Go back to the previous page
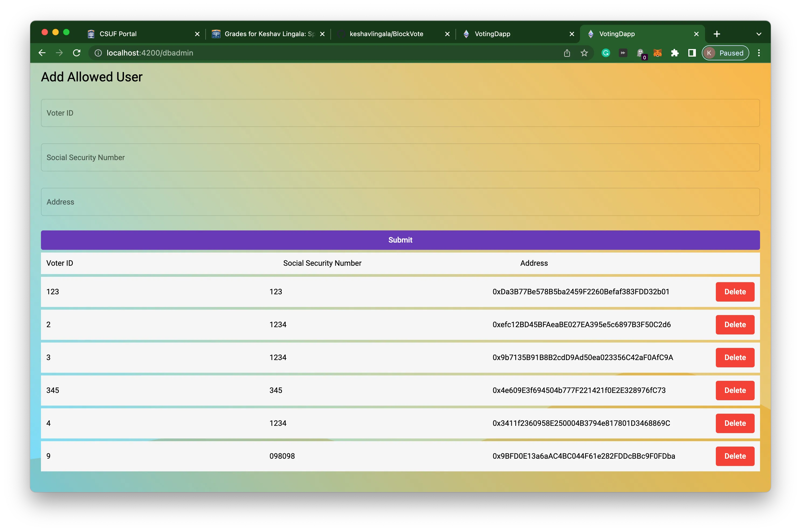Viewport: 801px width, 532px height. [42, 53]
